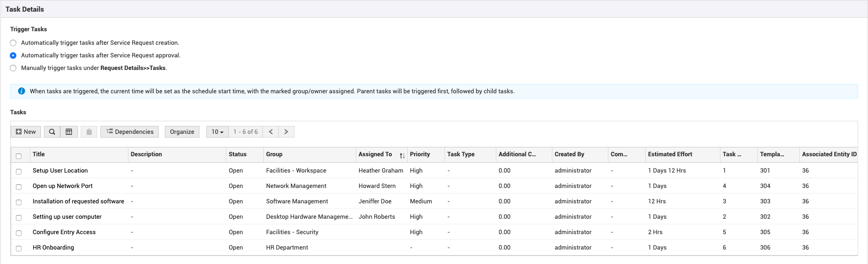The image size is (868, 264).
Task: Click the Estimated Effort column header
Action: click(670, 154)
